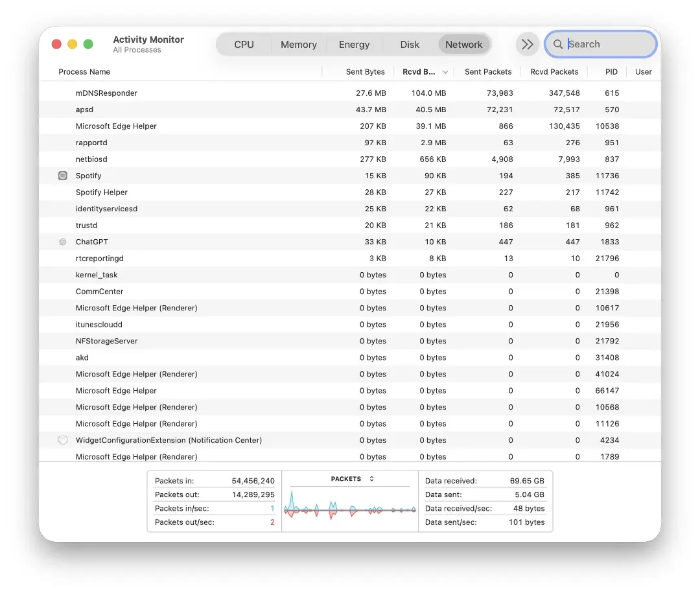Select the netbiosd process row
This screenshot has width=700, height=593.
pyautogui.click(x=350, y=159)
